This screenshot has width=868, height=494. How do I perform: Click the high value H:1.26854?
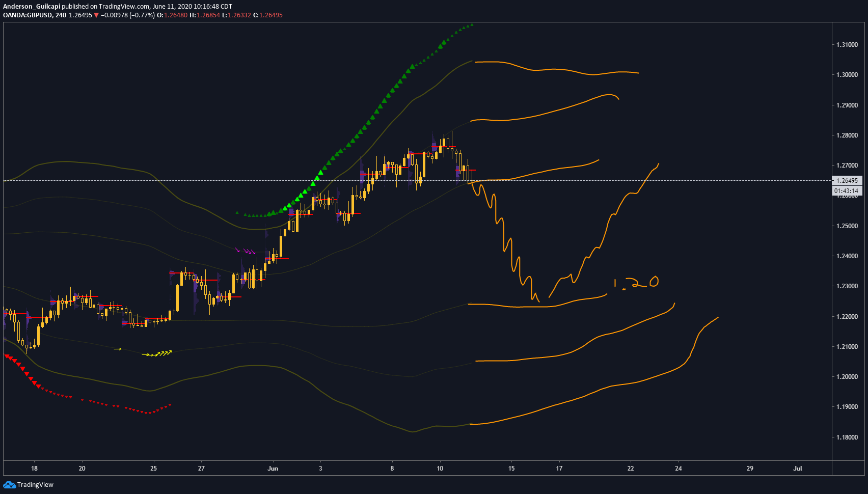(x=205, y=15)
